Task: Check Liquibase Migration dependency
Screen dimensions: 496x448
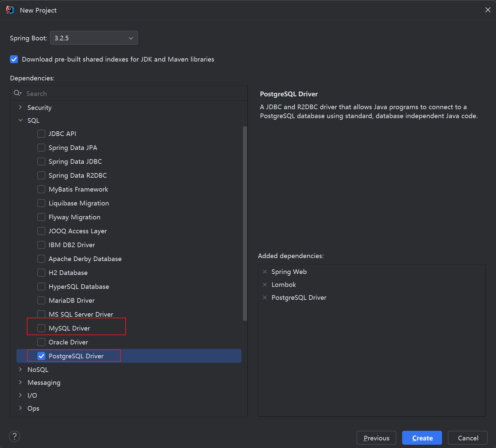Action: pyautogui.click(x=41, y=203)
